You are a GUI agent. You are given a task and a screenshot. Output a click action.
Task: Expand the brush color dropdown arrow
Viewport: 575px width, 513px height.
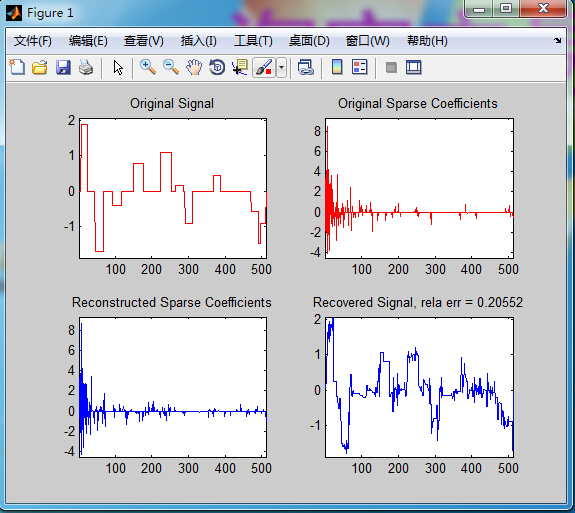(x=281, y=67)
